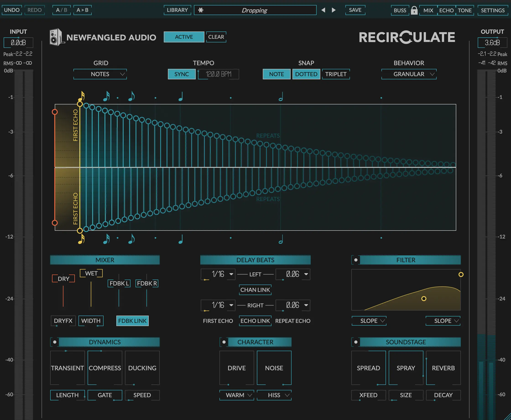This screenshot has width=511, height=420.
Task: Expand the left delay 1/16 note dropdown
Action: coord(218,274)
